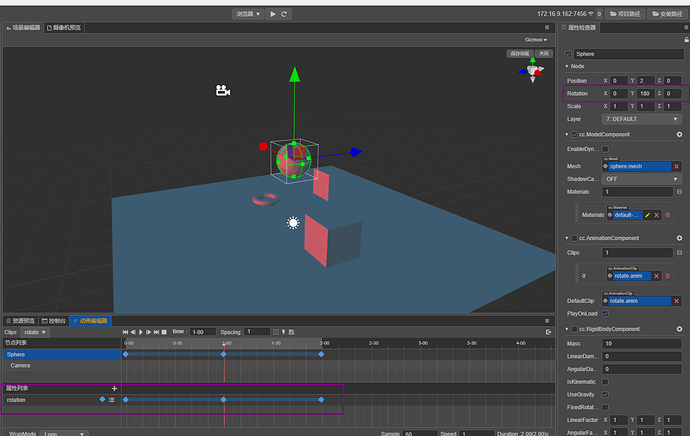Clear the default material with the red X

click(657, 215)
